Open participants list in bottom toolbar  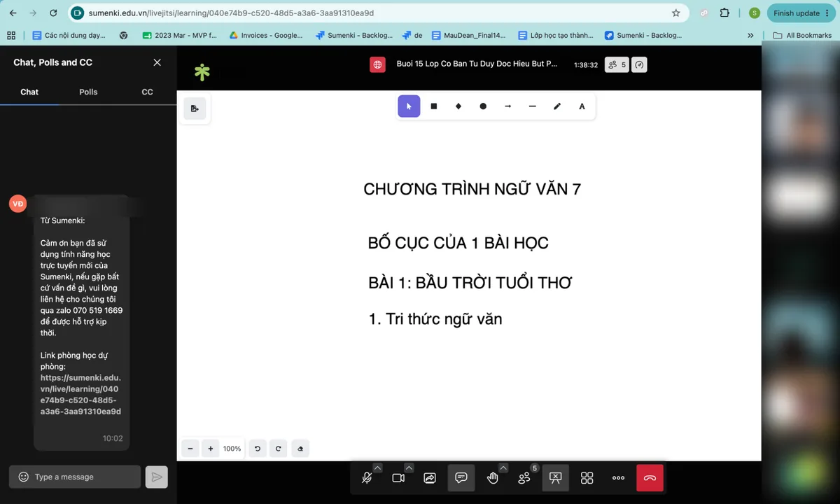click(x=524, y=477)
